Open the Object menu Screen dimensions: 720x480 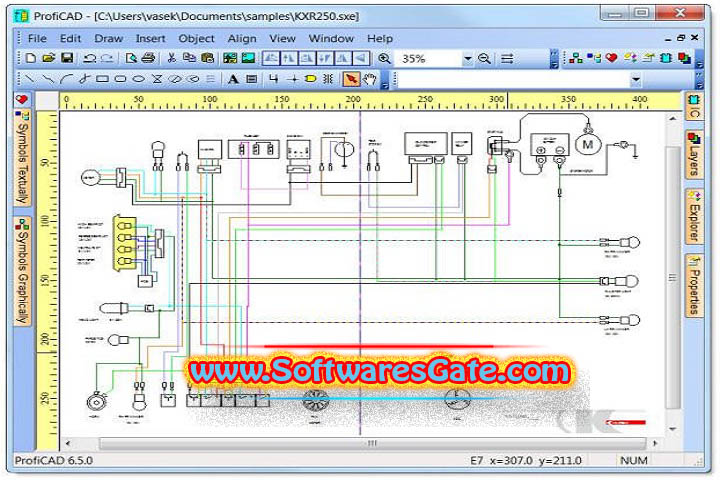coord(197,39)
